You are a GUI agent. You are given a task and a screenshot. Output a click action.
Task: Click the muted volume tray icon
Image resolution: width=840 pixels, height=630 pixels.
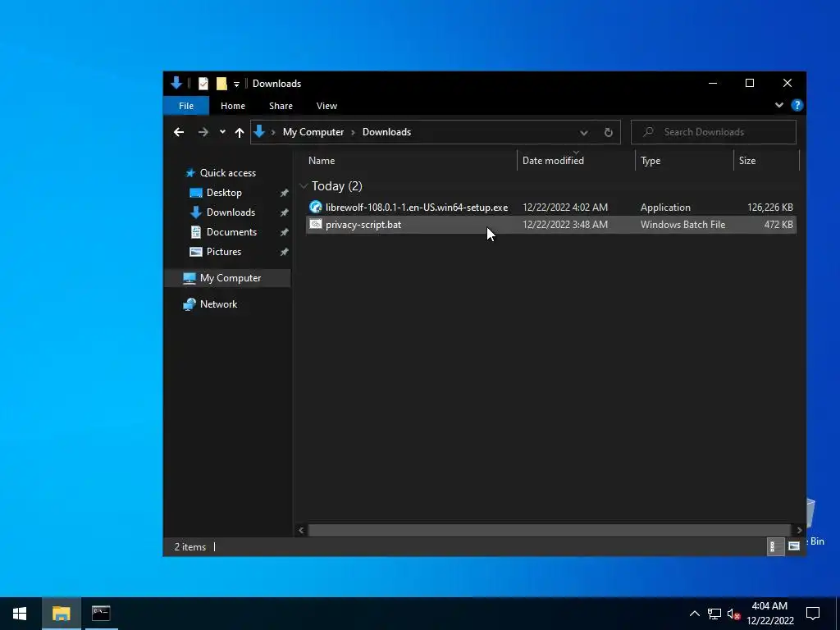pos(734,614)
